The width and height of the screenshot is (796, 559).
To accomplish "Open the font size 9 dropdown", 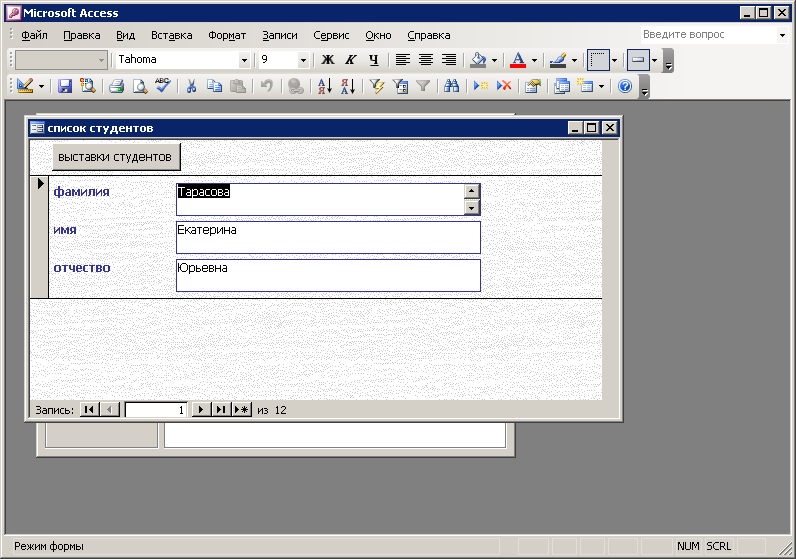I will 303,60.
